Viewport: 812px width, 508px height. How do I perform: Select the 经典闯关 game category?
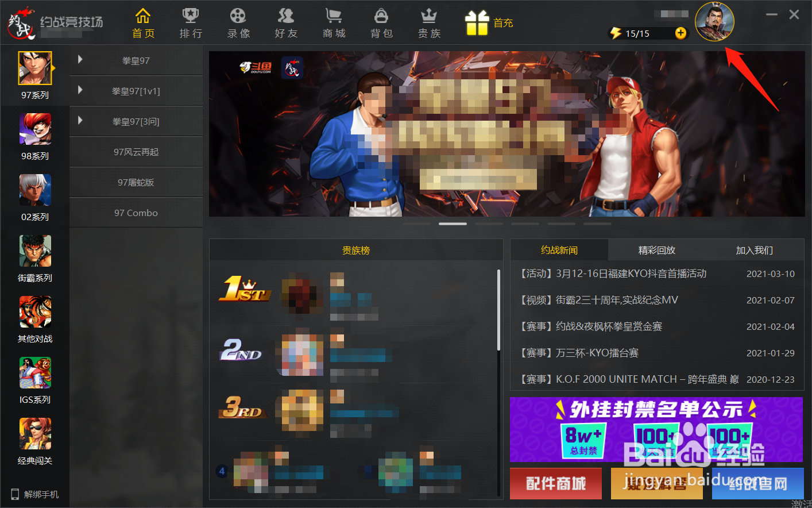point(35,441)
